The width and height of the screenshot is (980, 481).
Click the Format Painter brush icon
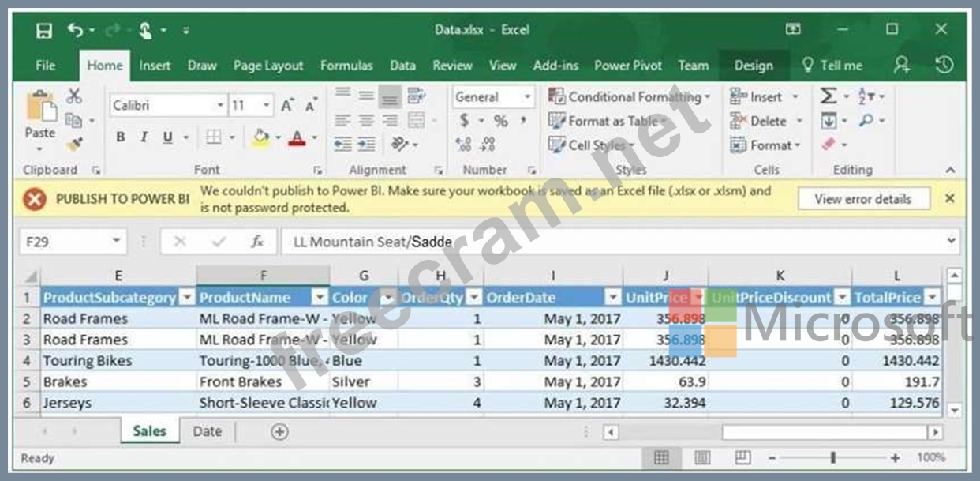[75, 144]
